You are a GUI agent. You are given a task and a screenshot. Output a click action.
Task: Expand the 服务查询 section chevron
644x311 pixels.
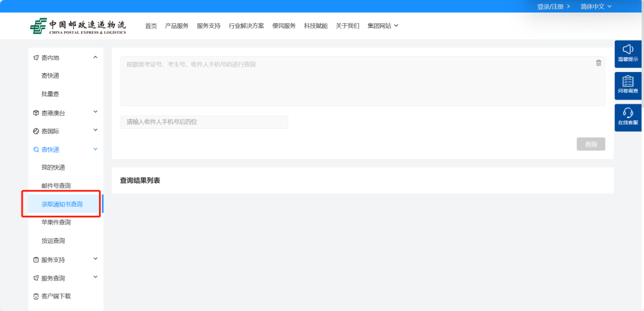(95, 277)
